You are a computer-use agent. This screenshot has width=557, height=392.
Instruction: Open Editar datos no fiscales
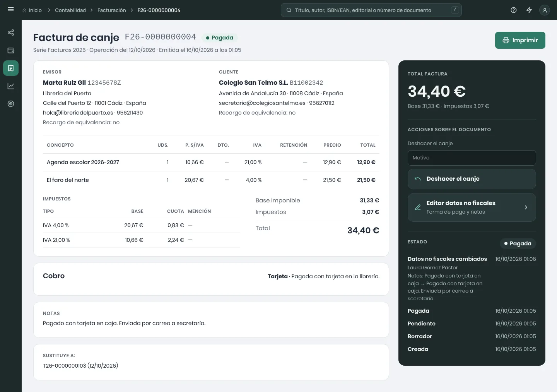click(472, 207)
